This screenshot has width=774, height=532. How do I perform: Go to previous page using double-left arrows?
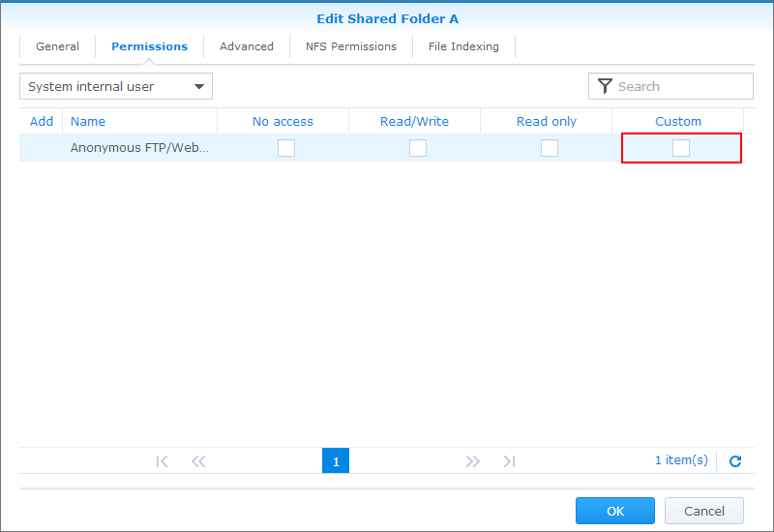[x=198, y=461]
